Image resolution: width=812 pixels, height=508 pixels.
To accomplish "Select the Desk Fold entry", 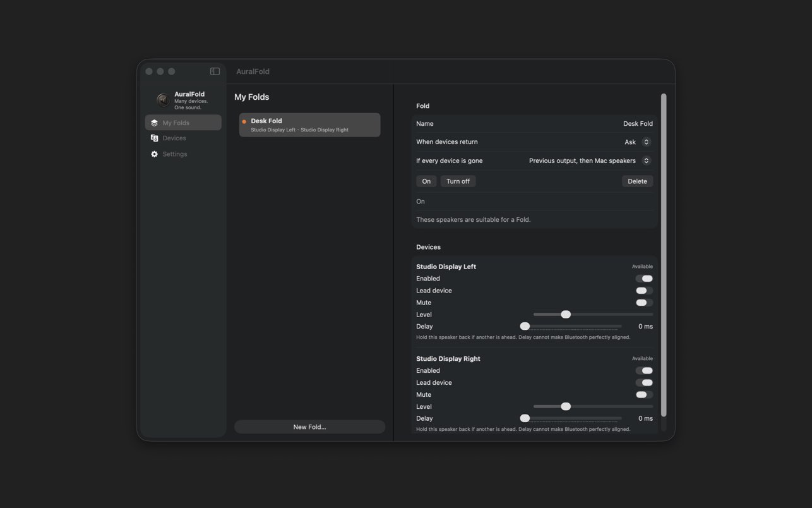I will 309,124.
